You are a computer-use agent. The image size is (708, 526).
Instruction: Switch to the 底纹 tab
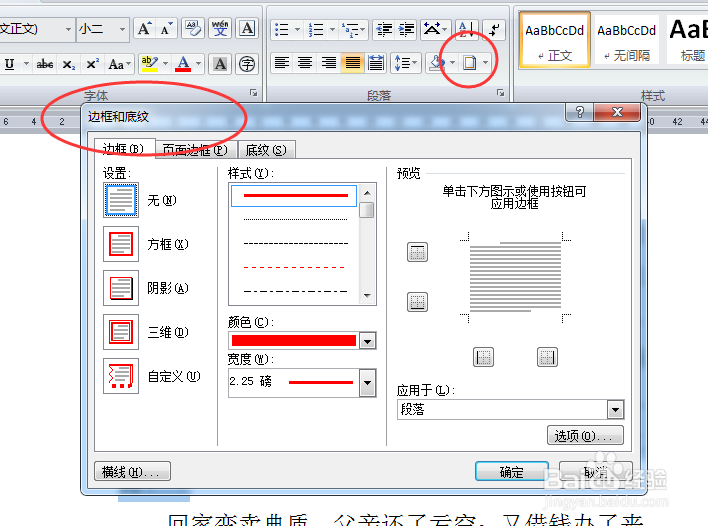coord(266,149)
